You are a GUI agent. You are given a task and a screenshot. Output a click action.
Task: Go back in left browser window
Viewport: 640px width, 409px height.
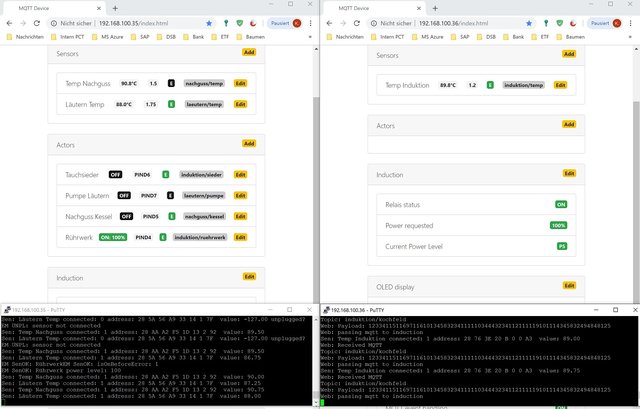[9, 23]
